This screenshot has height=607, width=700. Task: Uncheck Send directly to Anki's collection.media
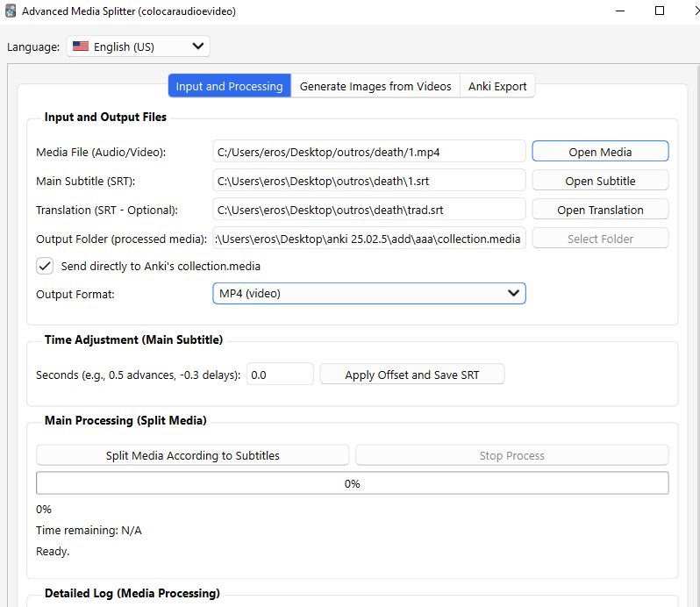[x=44, y=266]
